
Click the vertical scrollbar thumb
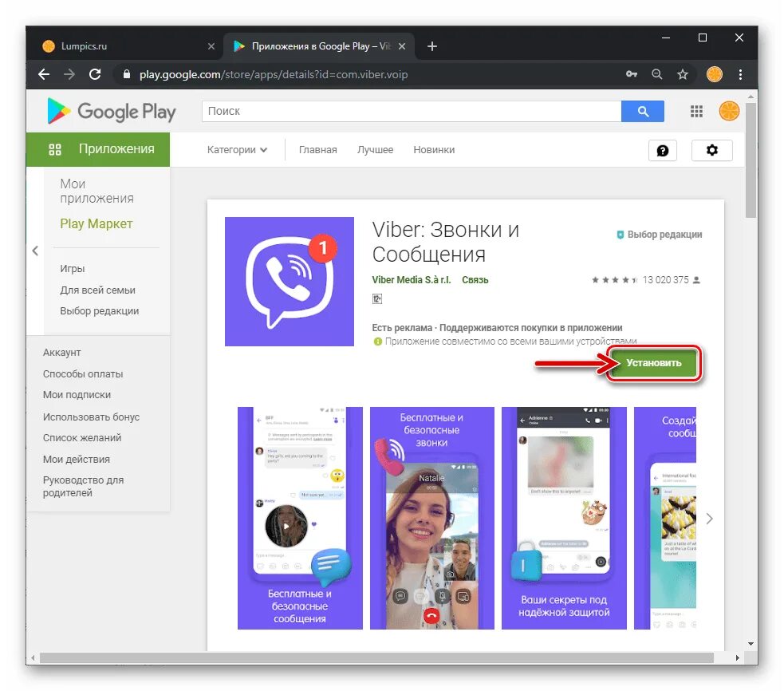pyautogui.click(x=751, y=160)
